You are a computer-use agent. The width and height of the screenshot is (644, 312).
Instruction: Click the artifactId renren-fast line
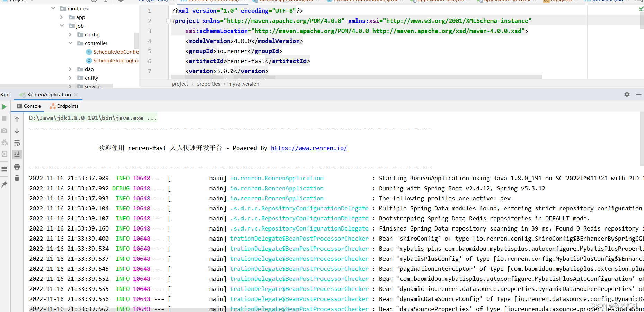point(247,61)
